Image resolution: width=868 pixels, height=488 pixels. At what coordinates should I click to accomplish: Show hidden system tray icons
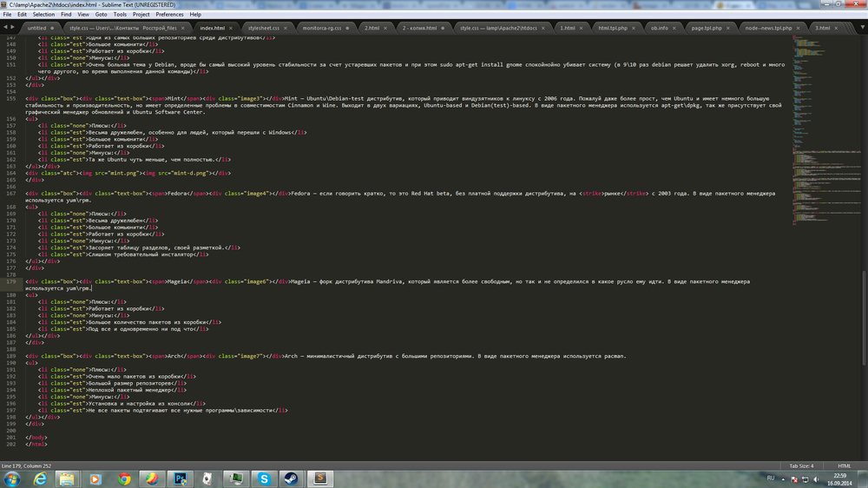[785, 478]
